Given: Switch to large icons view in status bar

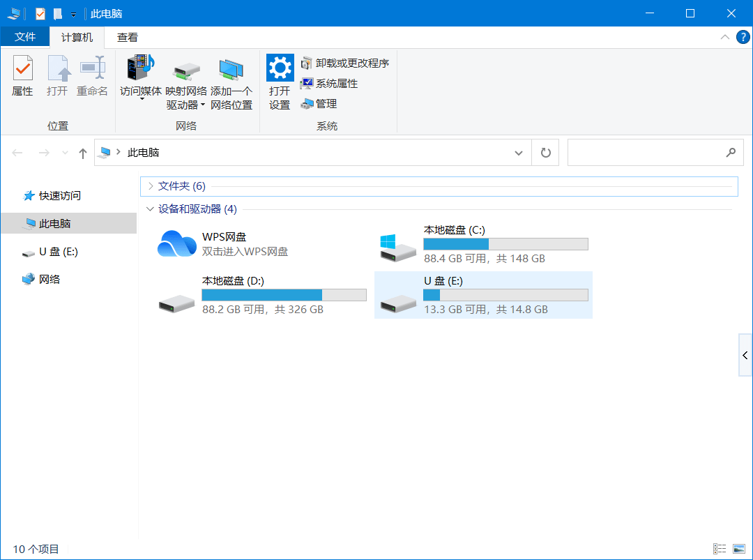Looking at the screenshot, I should click(739, 548).
